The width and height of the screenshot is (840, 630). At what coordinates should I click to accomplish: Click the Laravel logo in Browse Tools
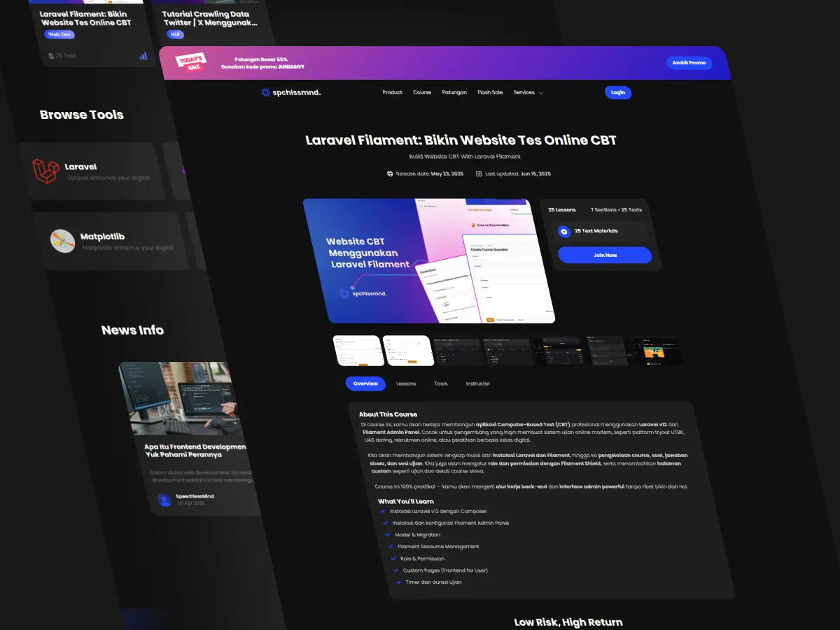point(46,171)
